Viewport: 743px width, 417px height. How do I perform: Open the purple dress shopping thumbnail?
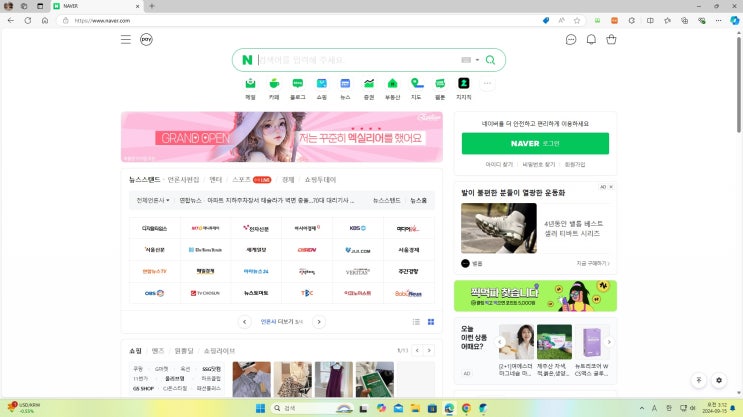(334, 379)
